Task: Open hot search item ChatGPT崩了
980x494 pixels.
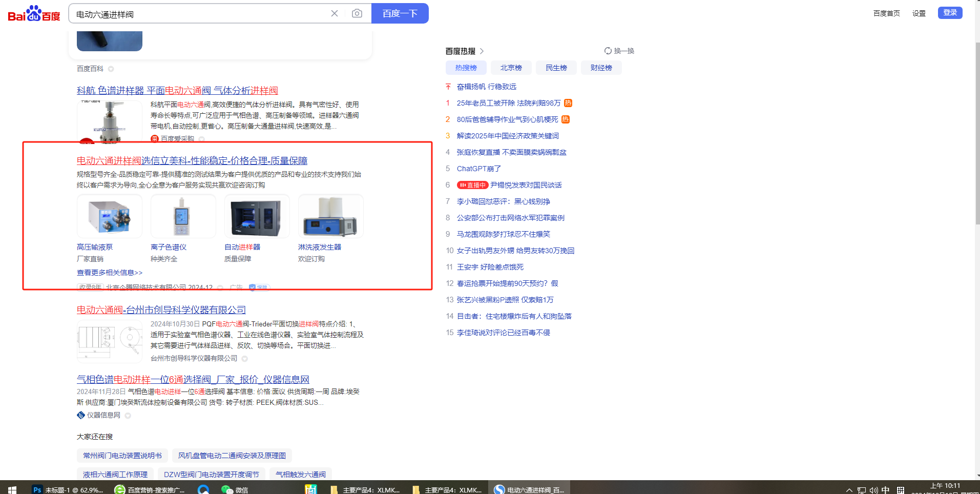Action: [x=479, y=169]
